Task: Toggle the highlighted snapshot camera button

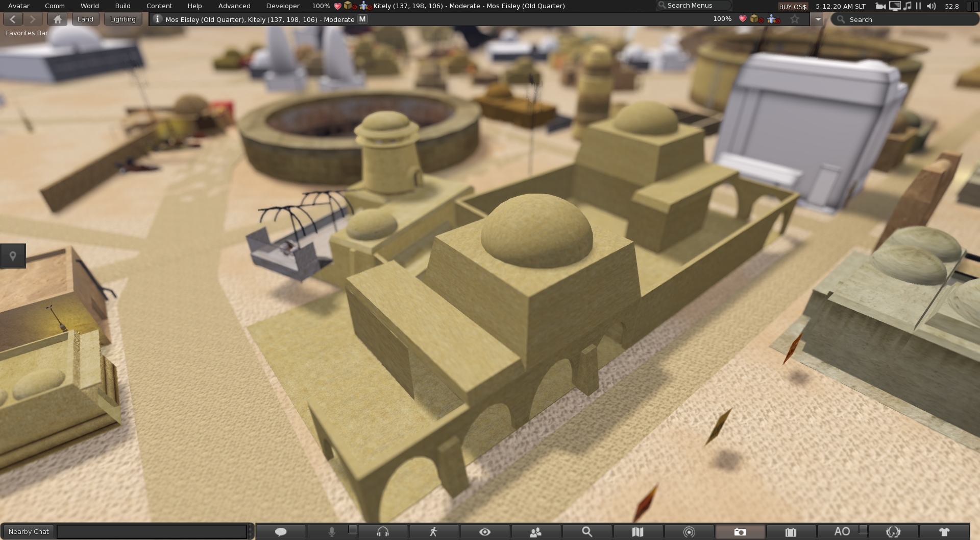Action: click(x=740, y=532)
